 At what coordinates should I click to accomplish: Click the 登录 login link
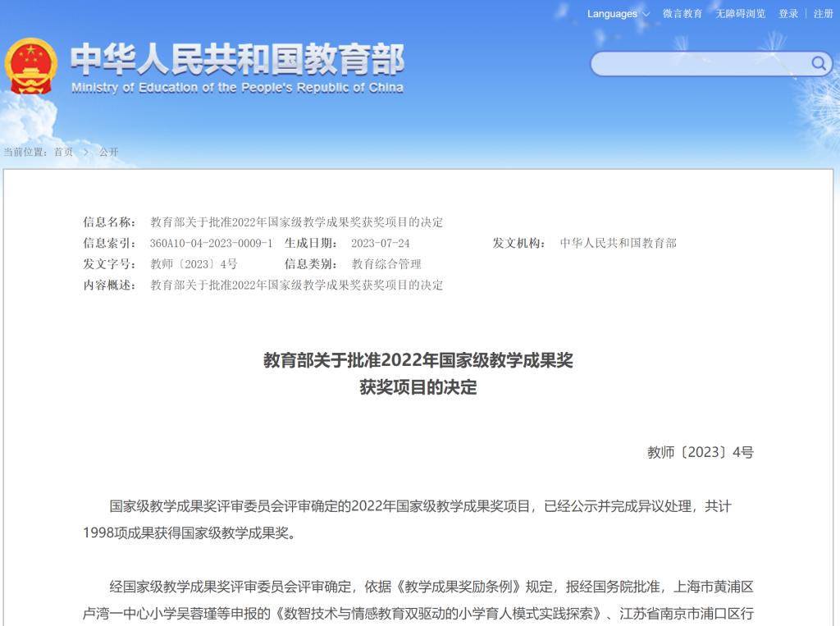click(x=788, y=14)
